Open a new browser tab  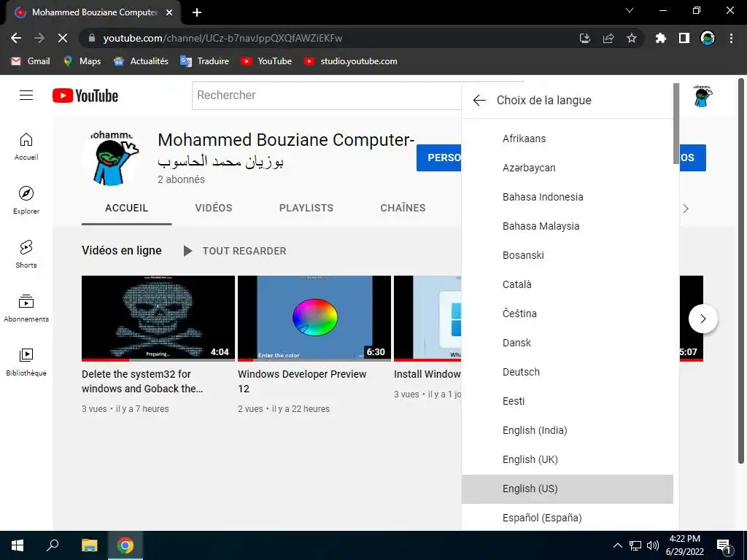coord(197,12)
